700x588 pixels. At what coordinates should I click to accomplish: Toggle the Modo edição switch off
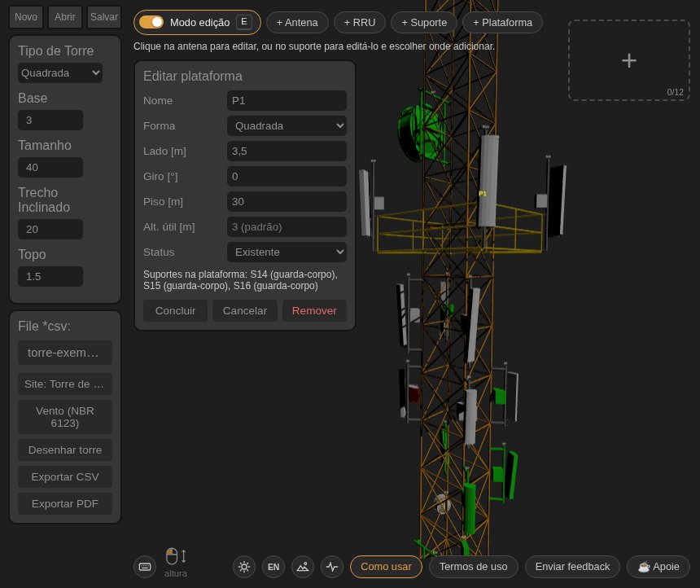click(151, 22)
